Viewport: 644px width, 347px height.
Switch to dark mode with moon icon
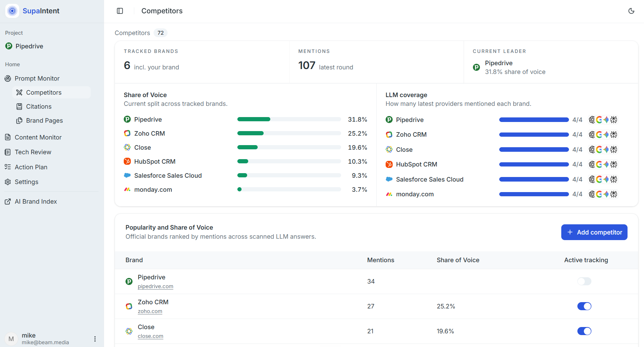click(x=631, y=11)
